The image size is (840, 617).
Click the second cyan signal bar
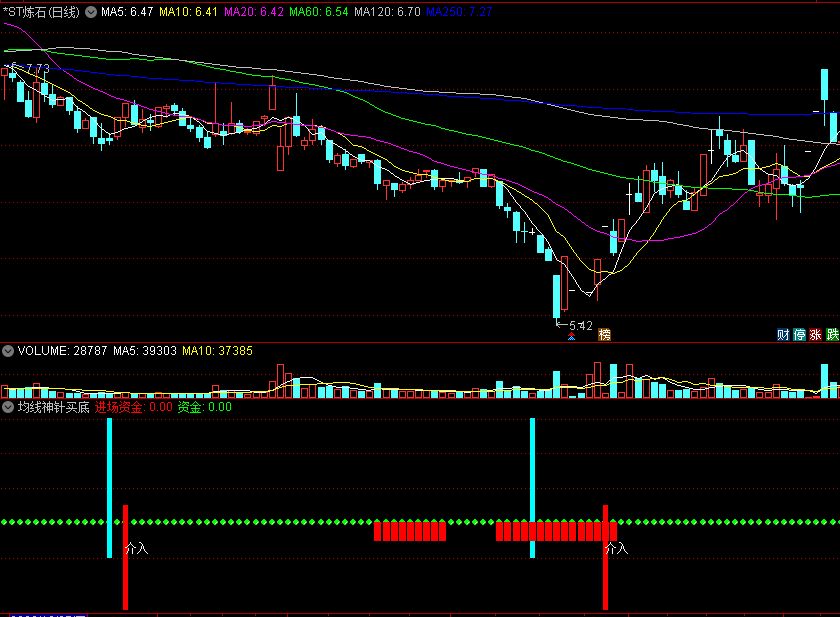click(x=532, y=488)
